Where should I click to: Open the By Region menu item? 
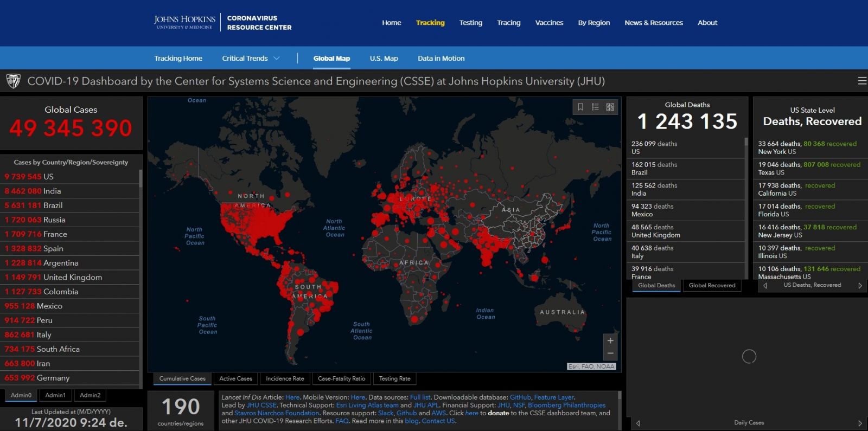(593, 23)
